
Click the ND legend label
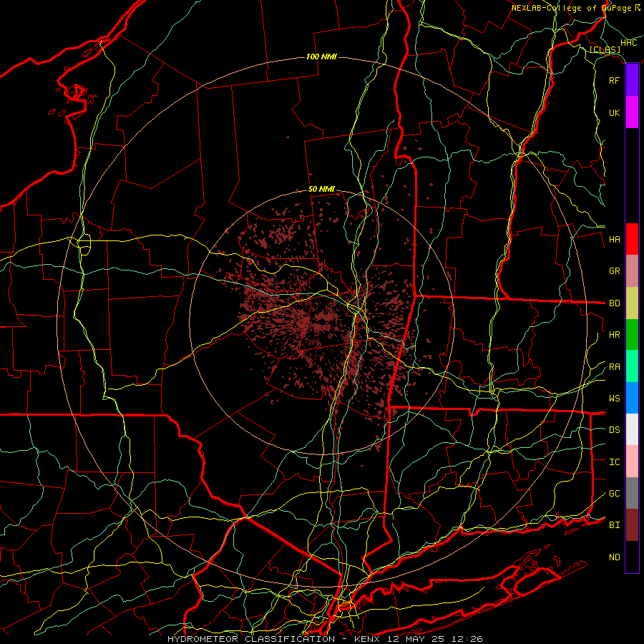tap(614, 557)
